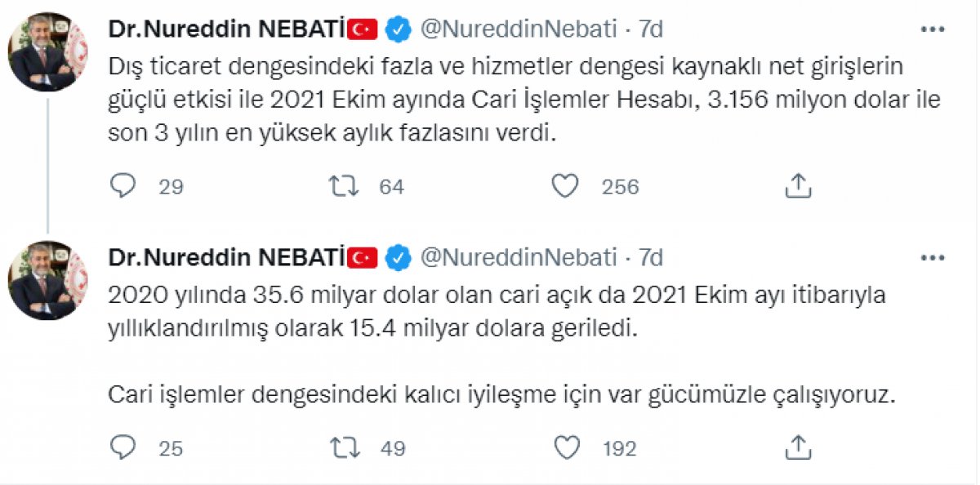Retweet the first tweet with 64 retweets
The width and height of the screenshot is (980, 485).
tap(343, 187)
